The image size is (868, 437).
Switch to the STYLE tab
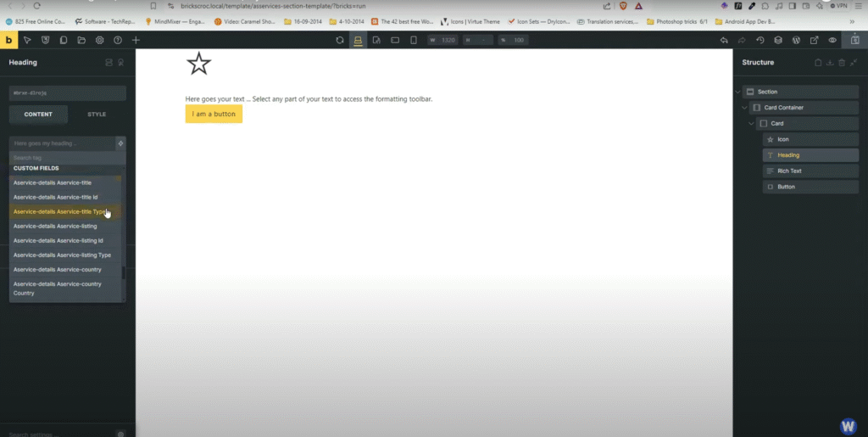pos(97,114)
